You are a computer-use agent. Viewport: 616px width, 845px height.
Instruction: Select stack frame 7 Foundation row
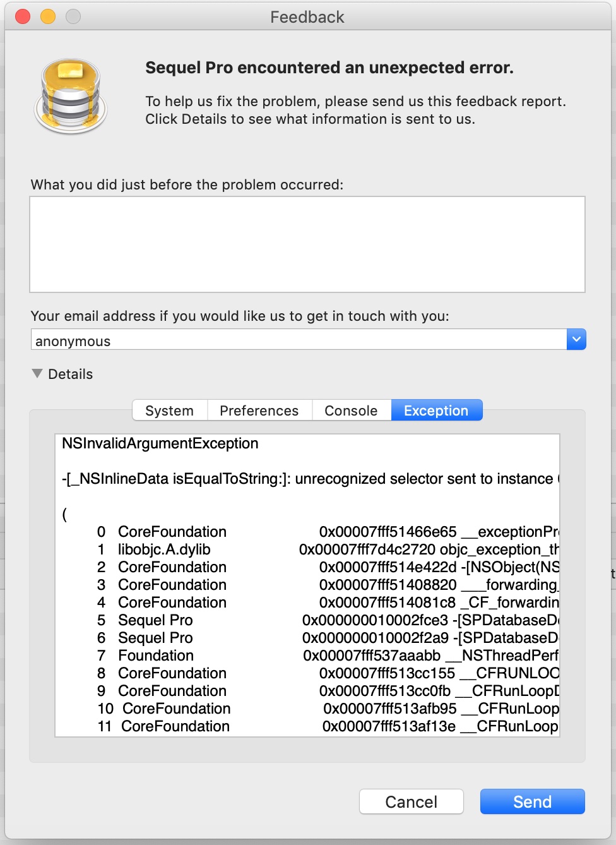(328, 656)
